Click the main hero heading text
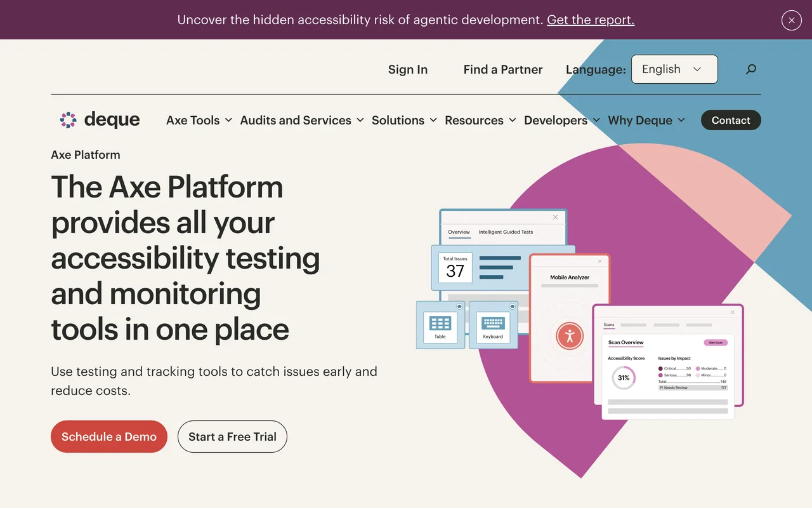The width and height of the screenshot is (812, 508). (x=185, y=258)
